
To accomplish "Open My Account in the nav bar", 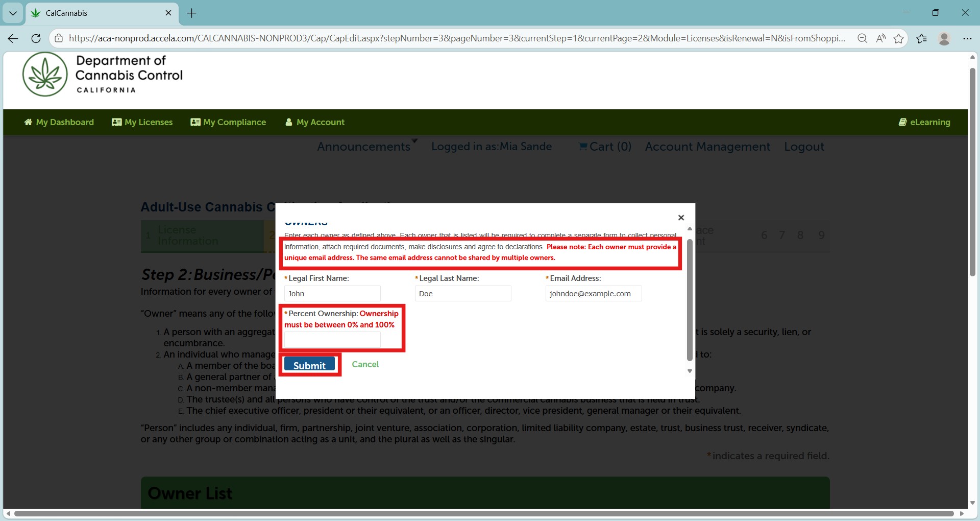I will pyautogui.click(x=315, y=122).
